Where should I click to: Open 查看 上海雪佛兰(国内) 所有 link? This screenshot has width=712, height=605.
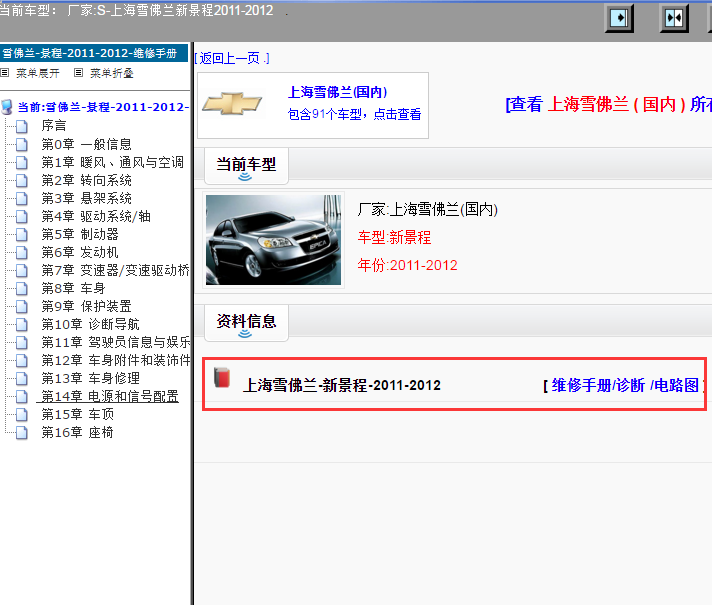pyautogui.click(x=608, y=104)
